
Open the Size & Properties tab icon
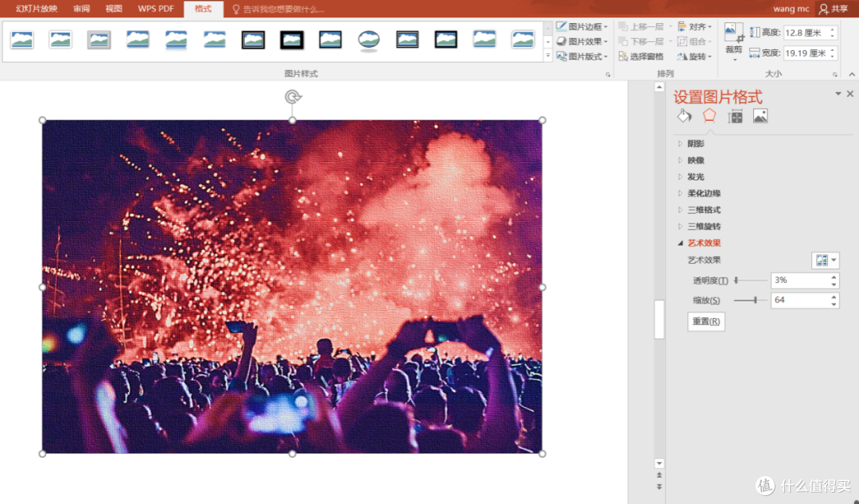tap(735, 116)
